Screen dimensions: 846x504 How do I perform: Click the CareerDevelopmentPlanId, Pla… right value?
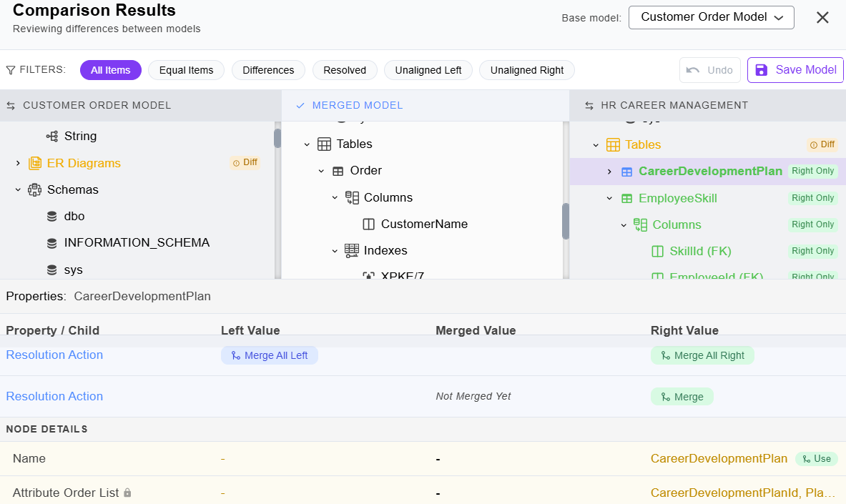pos(742,493)
